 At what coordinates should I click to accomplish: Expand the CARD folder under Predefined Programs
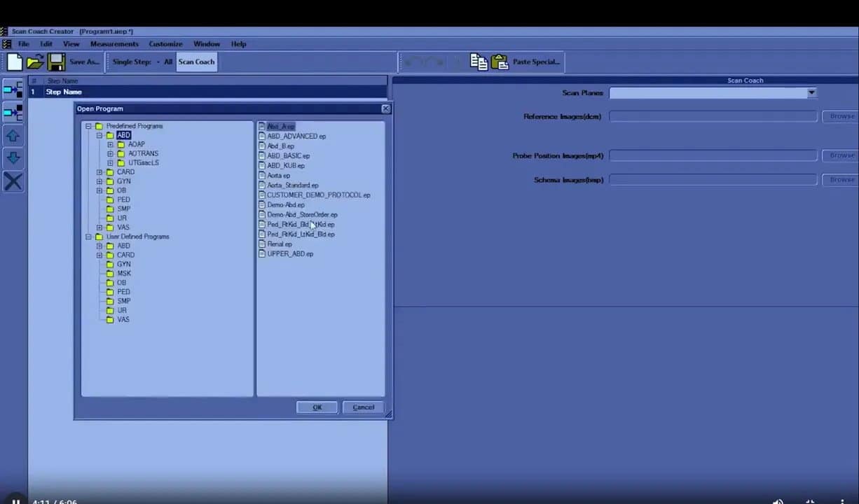[99, 171]
